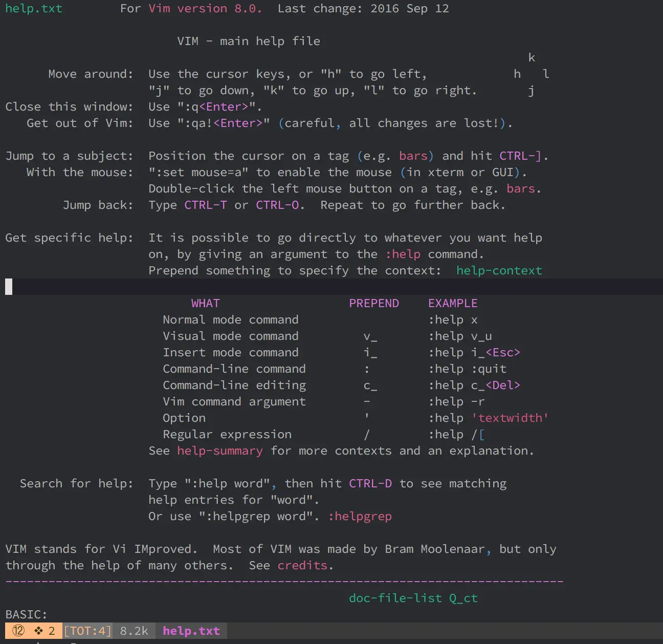The height and width of the screenshot is (644, 663).
Task: Click the ":help -r" example
Action: tap(456, 402)
